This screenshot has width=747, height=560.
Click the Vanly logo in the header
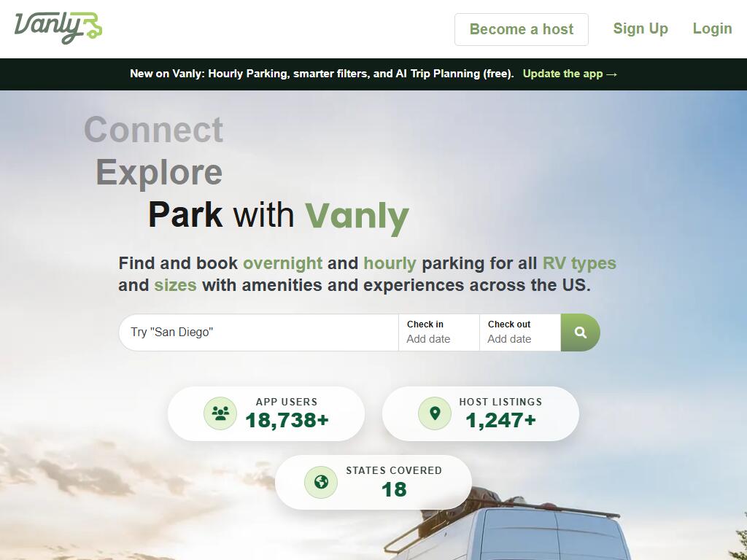pyautogui.click(x=58, y=28)
